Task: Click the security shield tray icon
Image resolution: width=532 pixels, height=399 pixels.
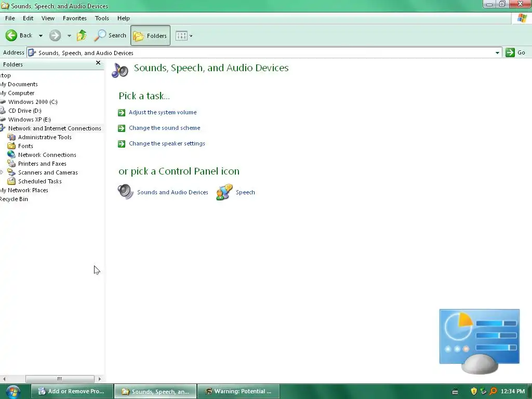Action: 474,391
